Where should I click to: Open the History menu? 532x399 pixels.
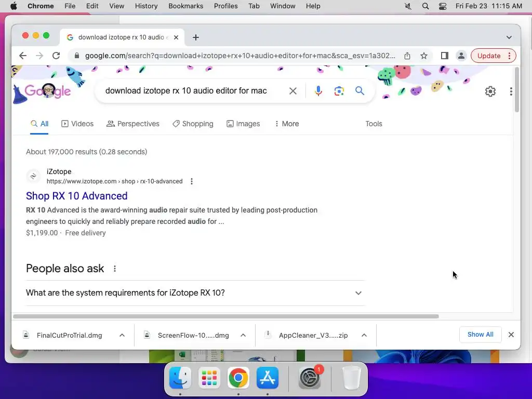[x=146, y=6]
